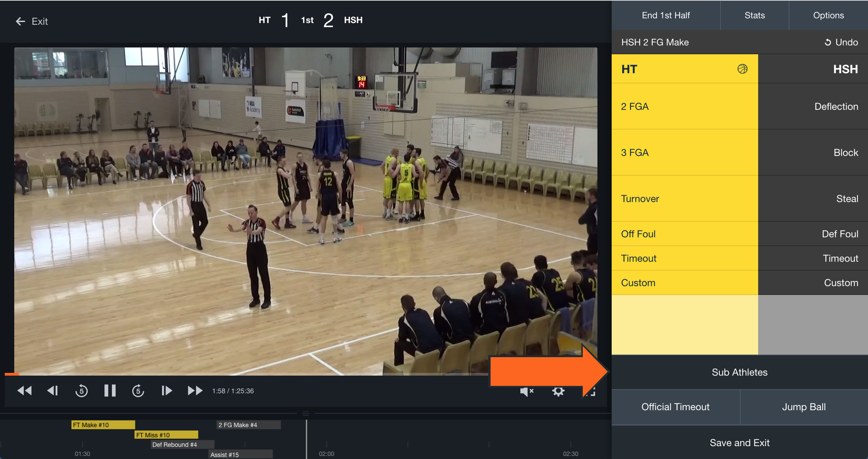Viewport: 868px width, 459px height.
Task: Expand the End 1st Half option
Action: click(666, 15)
